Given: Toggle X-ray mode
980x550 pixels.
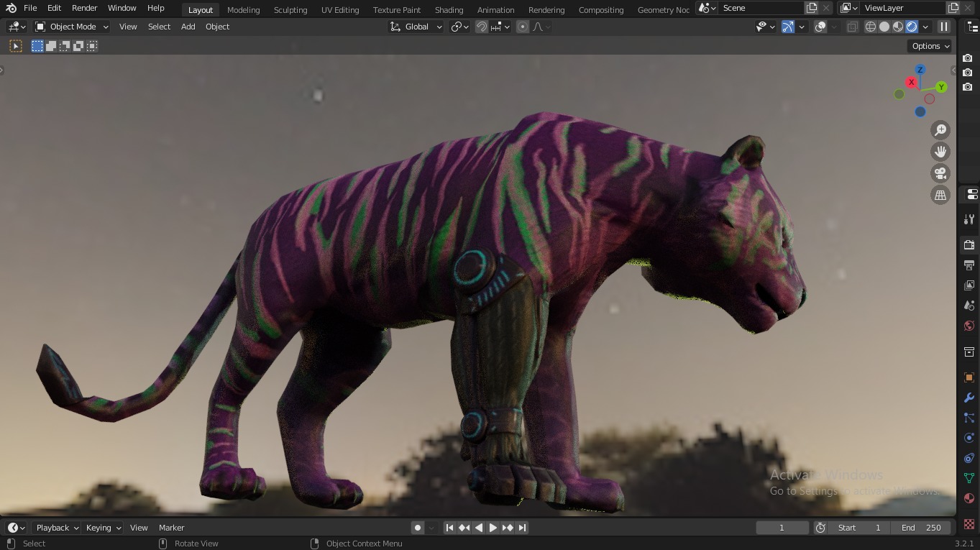Looking at the screenshot, I should [852, 27].
